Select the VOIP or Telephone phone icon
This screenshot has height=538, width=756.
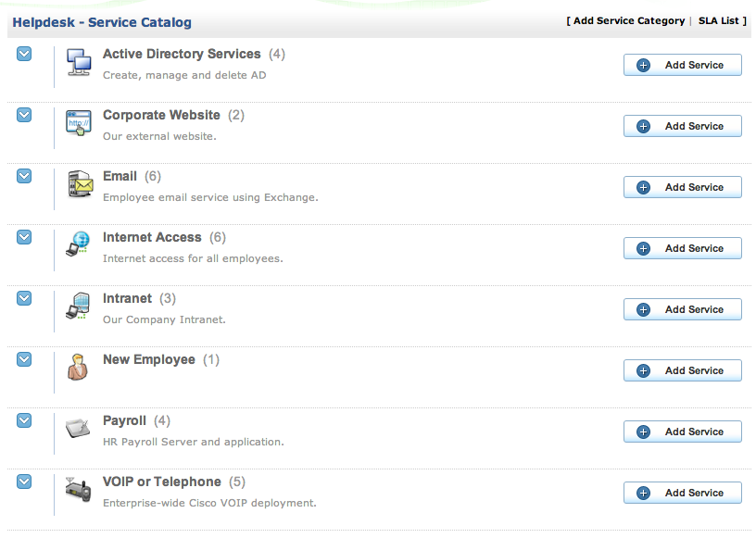tap(78, 491)
